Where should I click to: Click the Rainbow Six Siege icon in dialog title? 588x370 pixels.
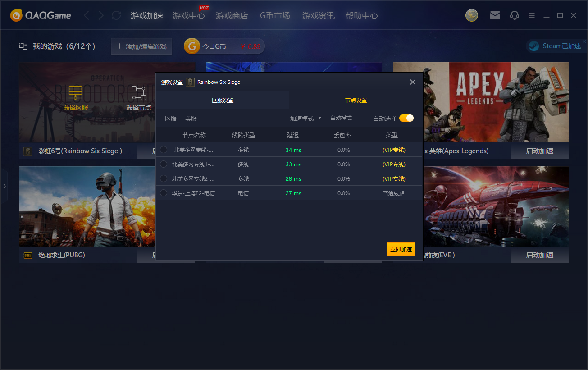190,82
